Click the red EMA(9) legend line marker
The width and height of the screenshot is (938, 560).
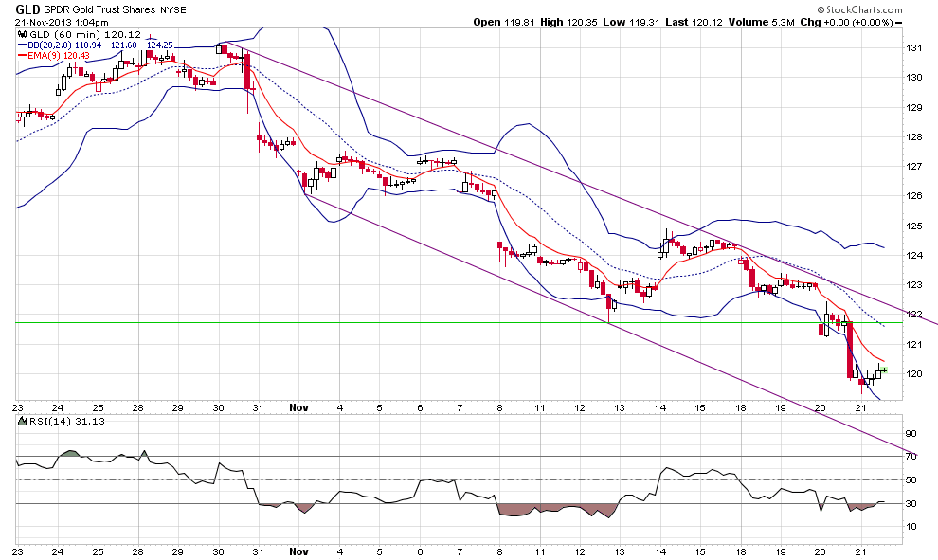pyautogui.click(x=22, y=56)
